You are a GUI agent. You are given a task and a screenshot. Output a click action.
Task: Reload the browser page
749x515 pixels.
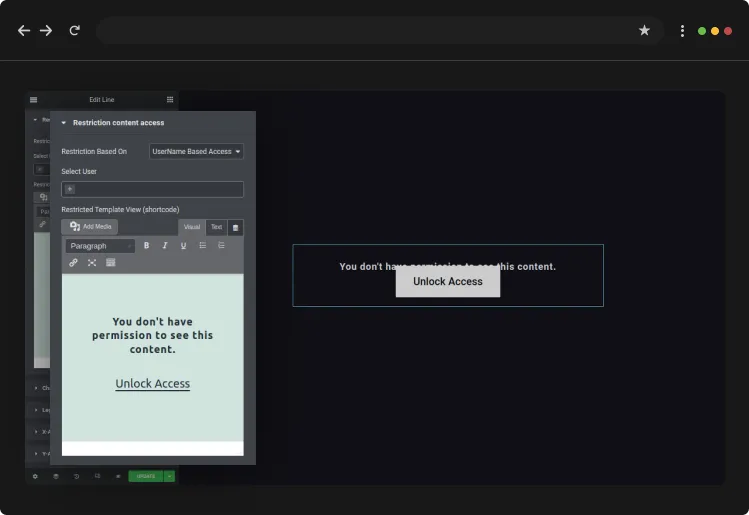[x=75, y=31]
